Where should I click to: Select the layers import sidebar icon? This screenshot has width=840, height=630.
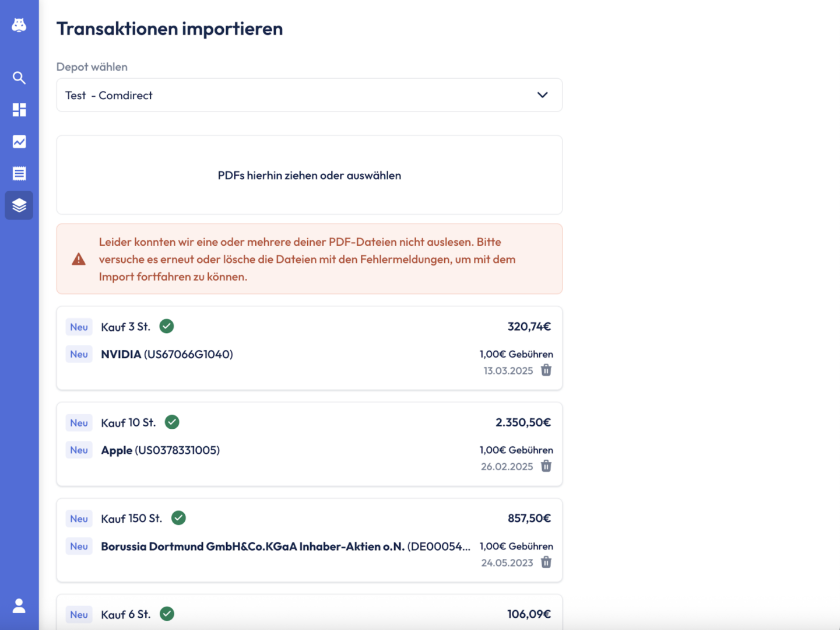point(19,205)
